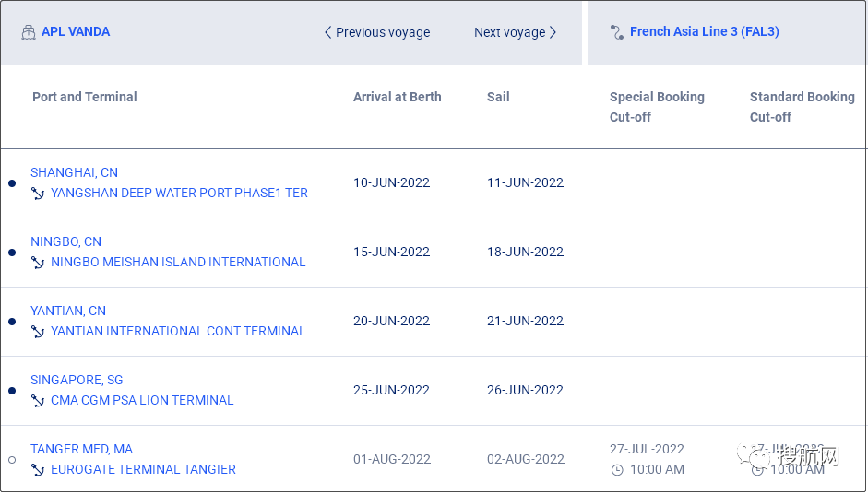The width and height of the screenshot is (868, 494).
Task: Open YANGSHAN DEEP WATER PORT PHASE1 terminal
Action: pyautogui.click(x=179, y=194)
